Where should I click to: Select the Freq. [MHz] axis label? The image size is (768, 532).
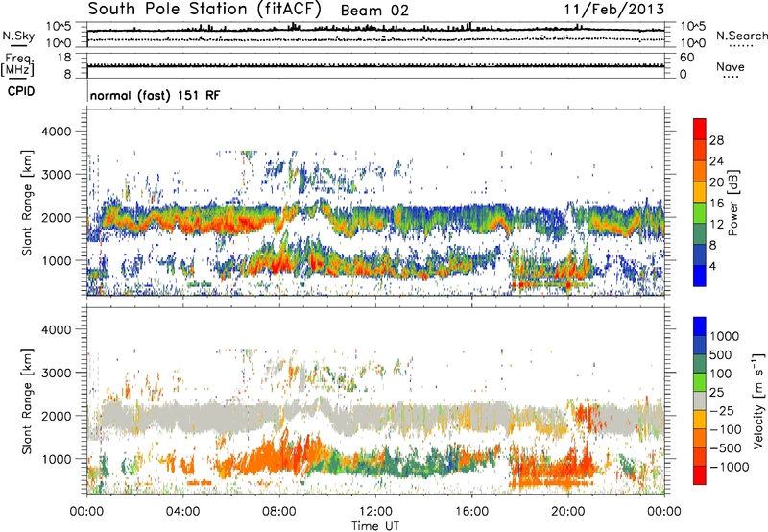pos(17,65)
